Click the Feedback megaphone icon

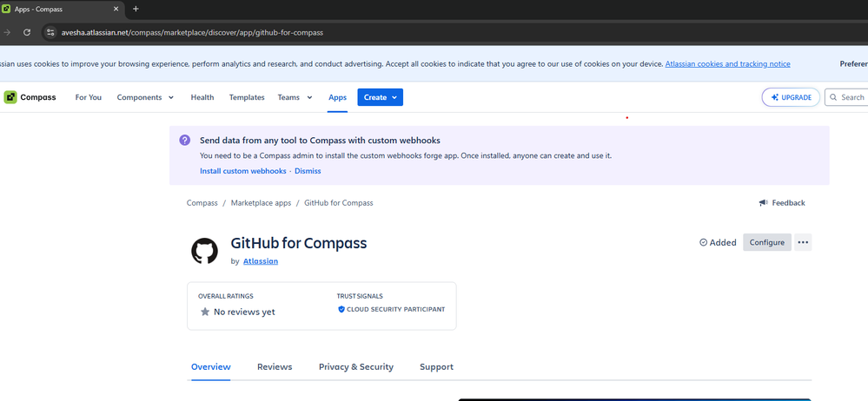point(764,203)
